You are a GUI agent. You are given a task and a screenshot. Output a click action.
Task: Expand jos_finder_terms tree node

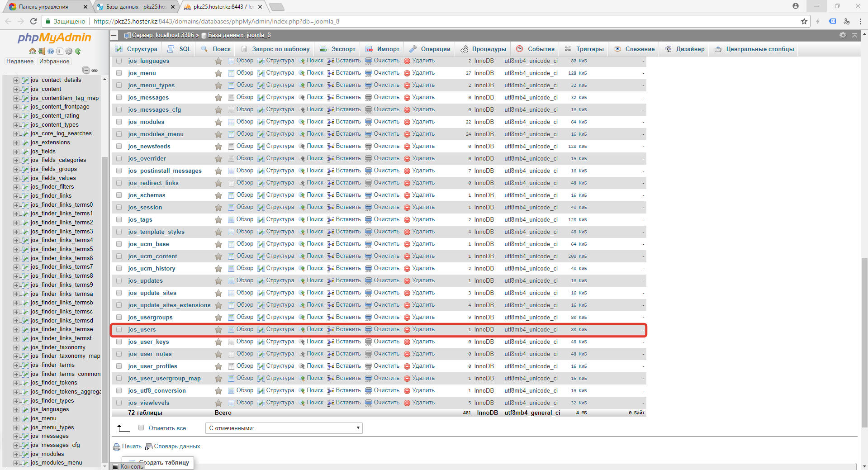point(16,365)
